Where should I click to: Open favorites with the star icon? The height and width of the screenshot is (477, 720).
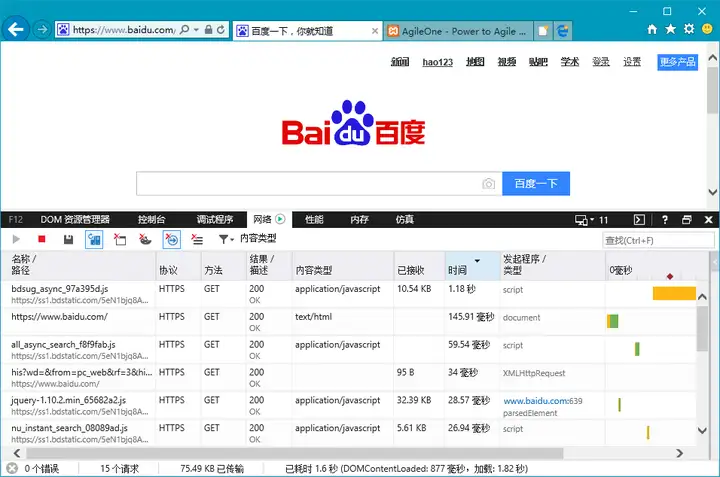[671, 29]
